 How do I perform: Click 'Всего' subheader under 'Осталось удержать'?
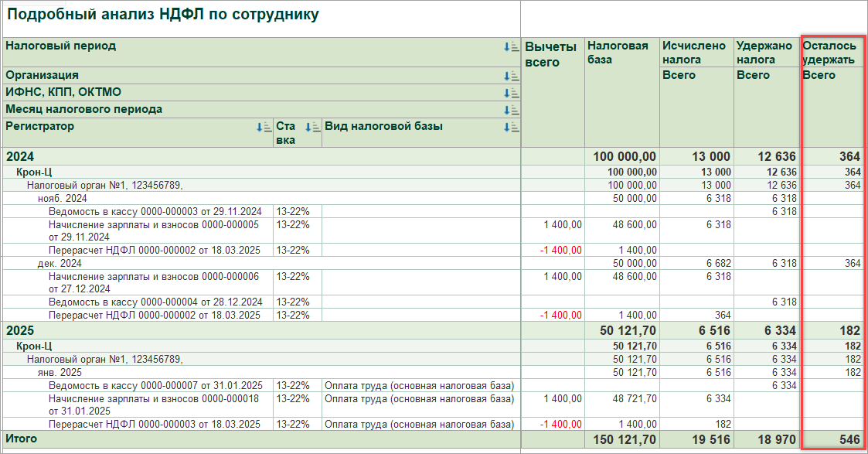[819, 75]
